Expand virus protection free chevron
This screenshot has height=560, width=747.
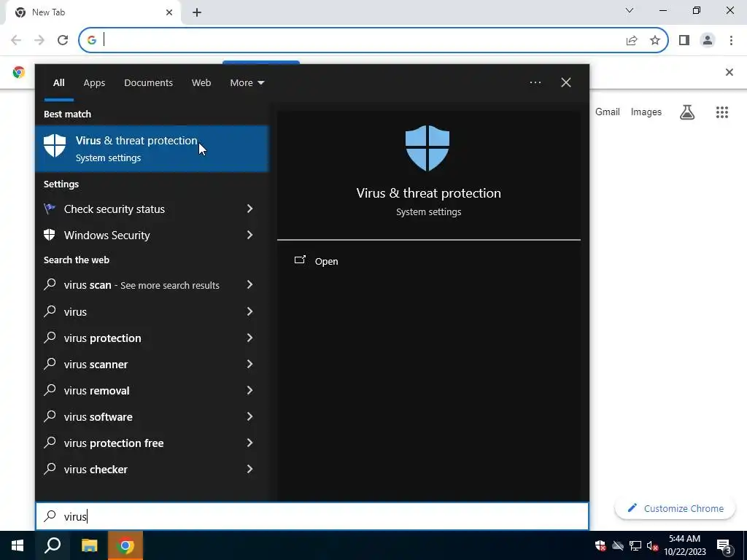pyautogui.click(x=249, y=443)
